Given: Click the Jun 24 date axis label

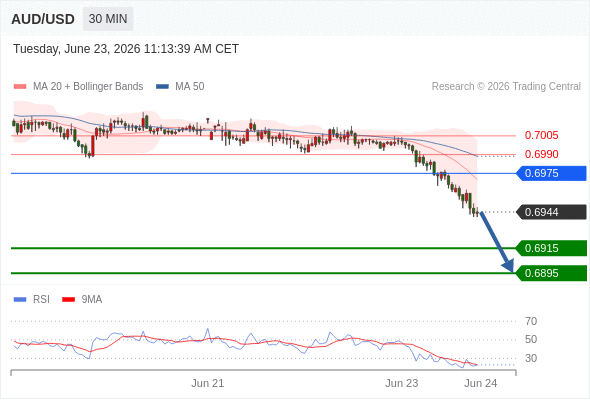Looking at the screenshot, I should pos(481,383).
